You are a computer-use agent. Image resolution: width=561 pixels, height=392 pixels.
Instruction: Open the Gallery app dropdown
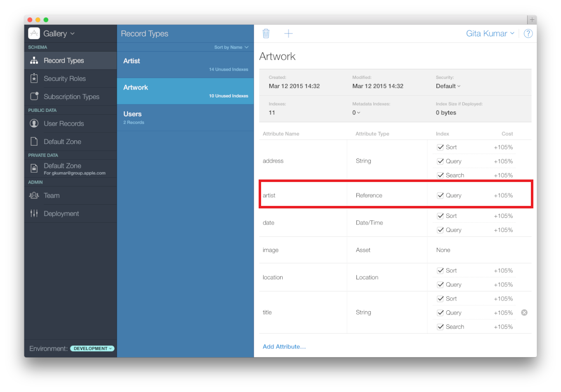pyautogui.click(x=59, y=33)
